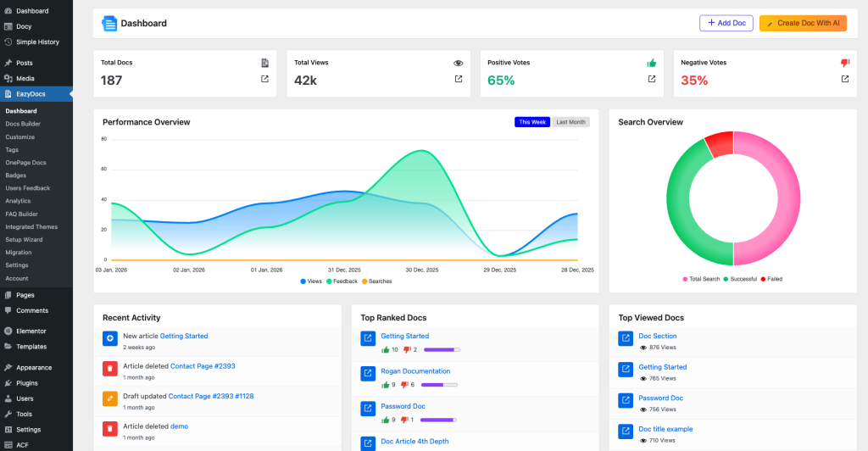The image size is (868, 451).
Task: Expand the Elementor sidebar menu
Action: pyautogui.click(x=31, y=331)
